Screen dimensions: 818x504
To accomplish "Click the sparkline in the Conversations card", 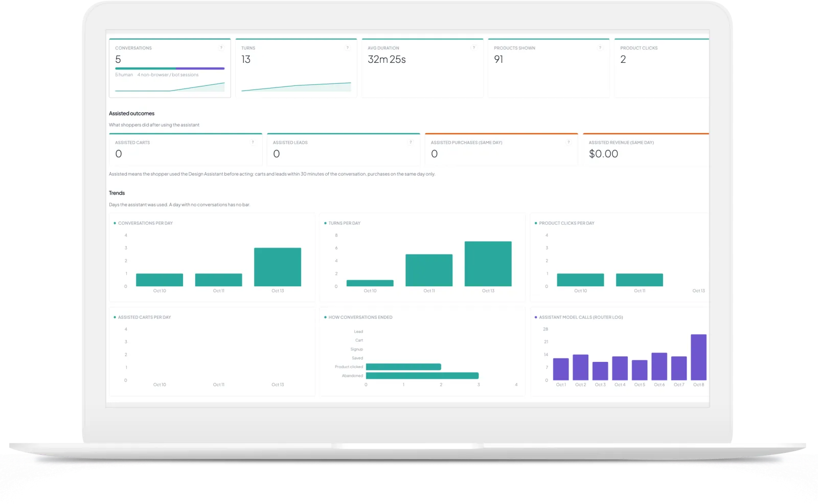I will [170, 87].
